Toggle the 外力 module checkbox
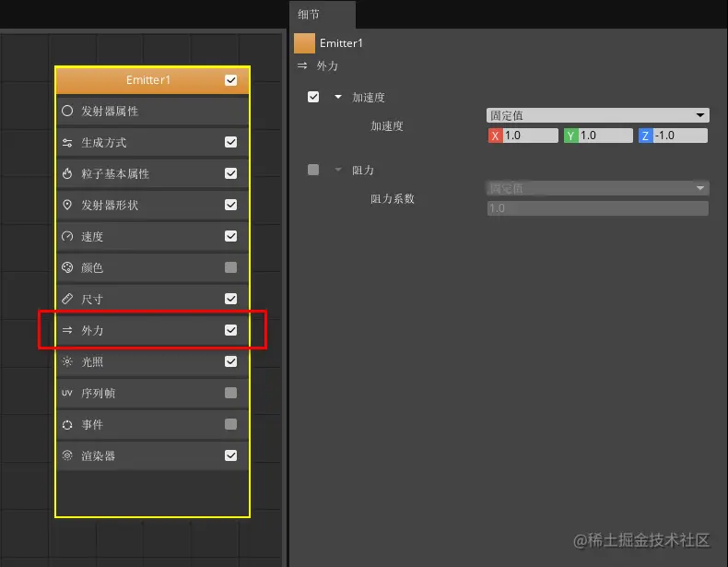The width and height of the screenshot is (728, 567). [230, 330]
